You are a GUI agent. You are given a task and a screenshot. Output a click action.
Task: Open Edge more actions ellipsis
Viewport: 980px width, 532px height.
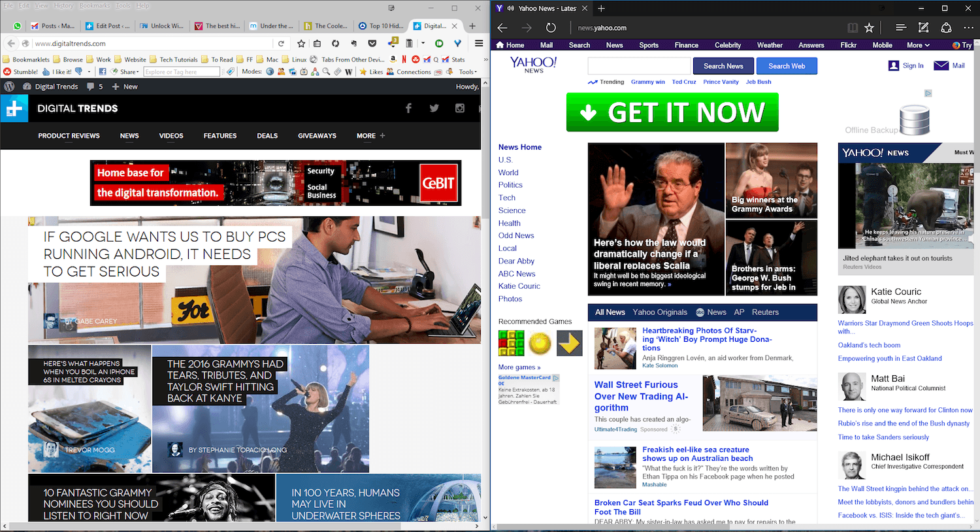(x=970, y=27)
